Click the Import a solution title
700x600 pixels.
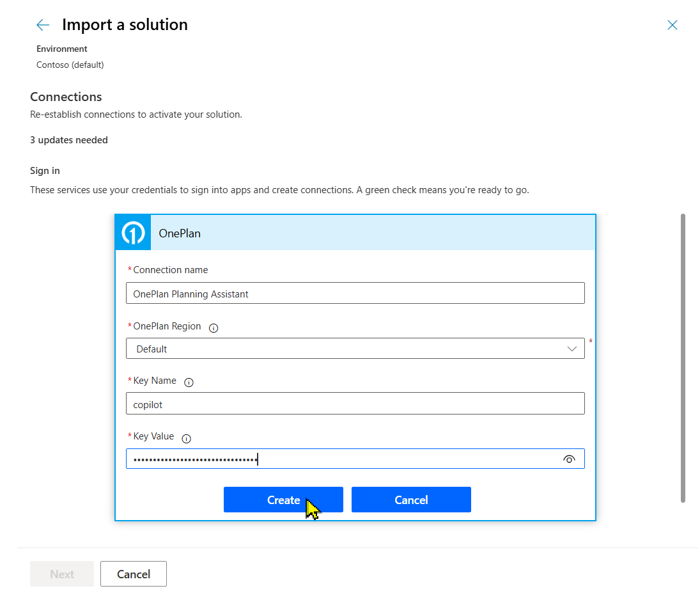point(125,24)
